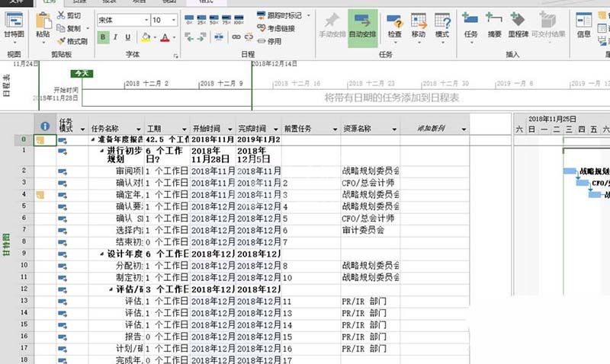Click 停用 (Inactivate) button

tap(269, 41)
